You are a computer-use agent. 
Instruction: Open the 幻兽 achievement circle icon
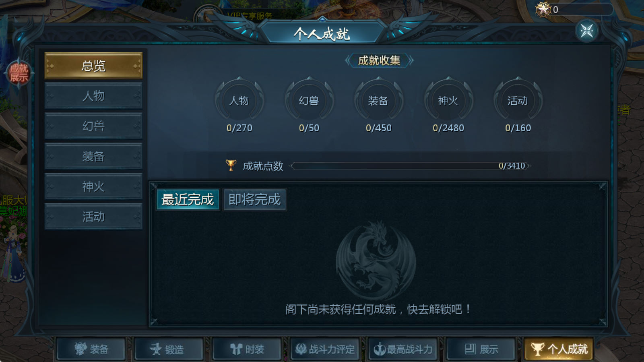point(309,100)
